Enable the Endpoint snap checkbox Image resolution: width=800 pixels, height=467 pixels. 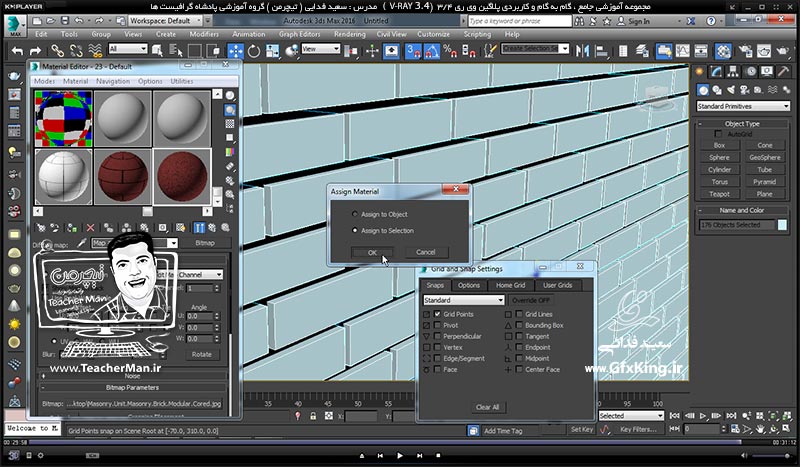[519, 347]
